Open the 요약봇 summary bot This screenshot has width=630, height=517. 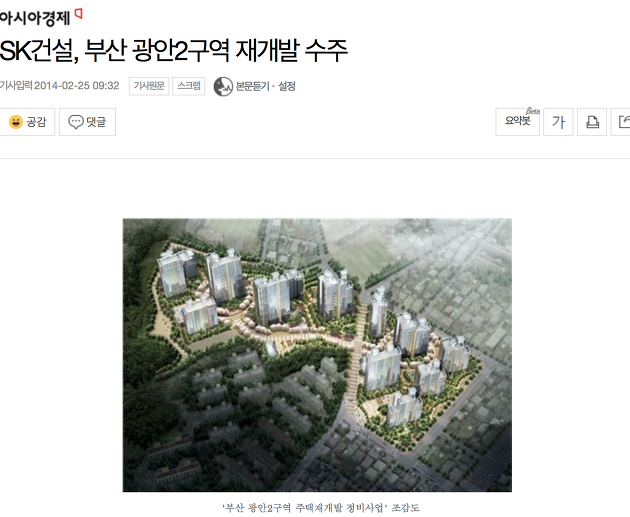pyautogui.click(x=518, y=122)
